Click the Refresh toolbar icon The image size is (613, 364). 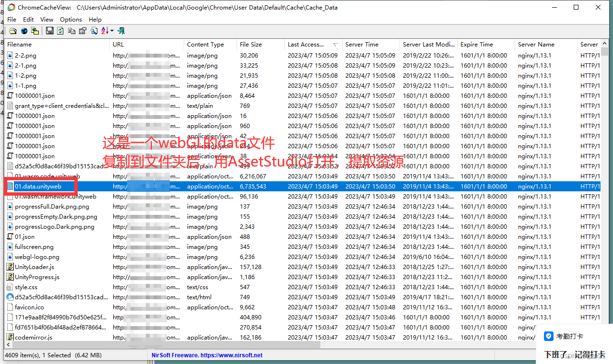[60, 31]
